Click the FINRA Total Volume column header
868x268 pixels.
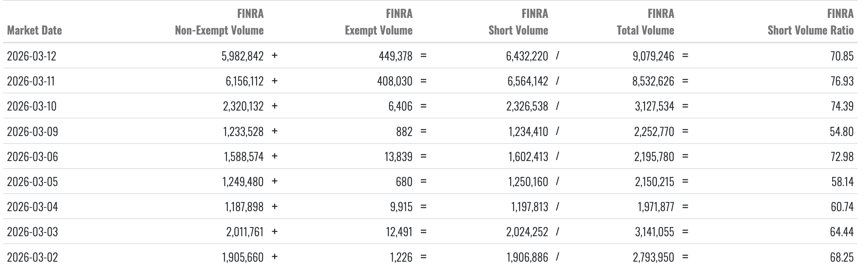645,22
